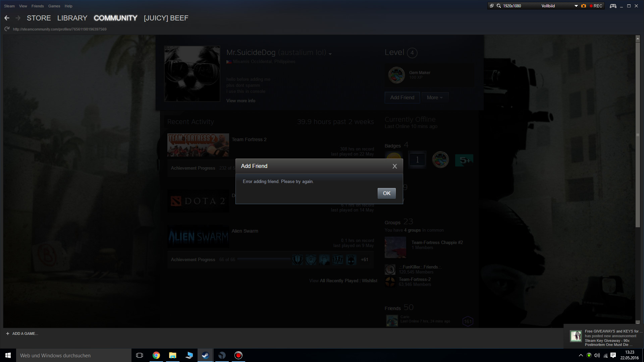
Task: Open the Friends menu
Action: [38, 6]
